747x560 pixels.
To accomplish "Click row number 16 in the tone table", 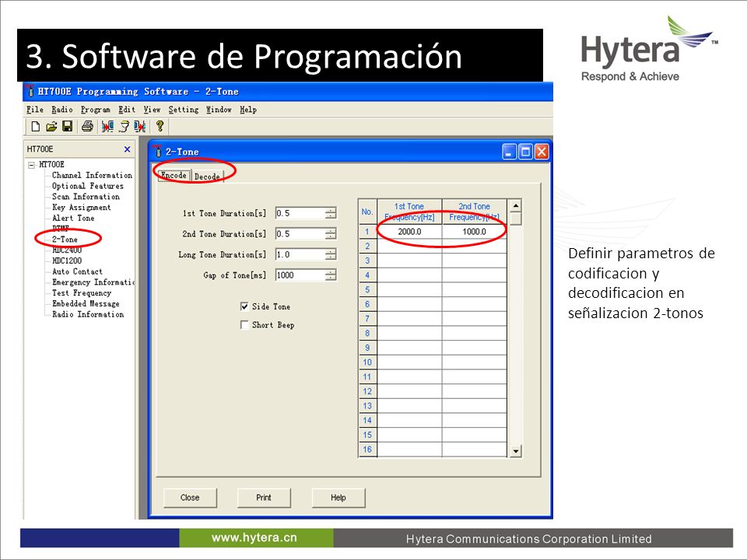I will tap(367, 449).
